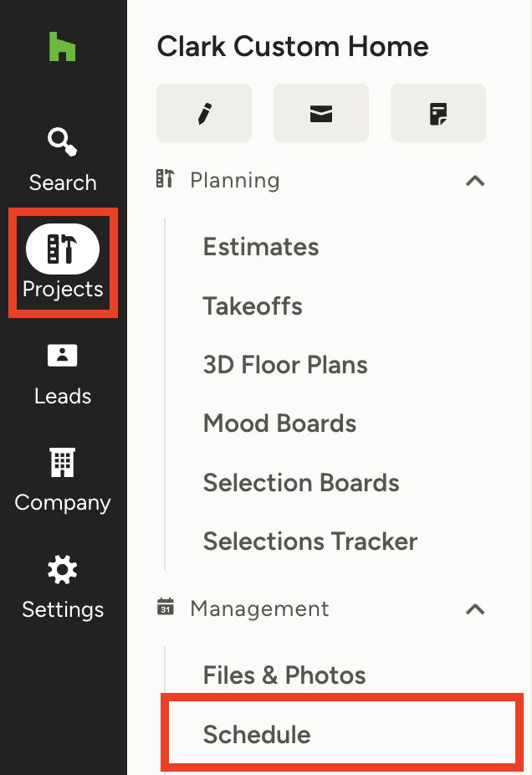Screen dimensions: 532x775
Task: Go to 3D Floor Plans
Action: [x=285, y=365]
